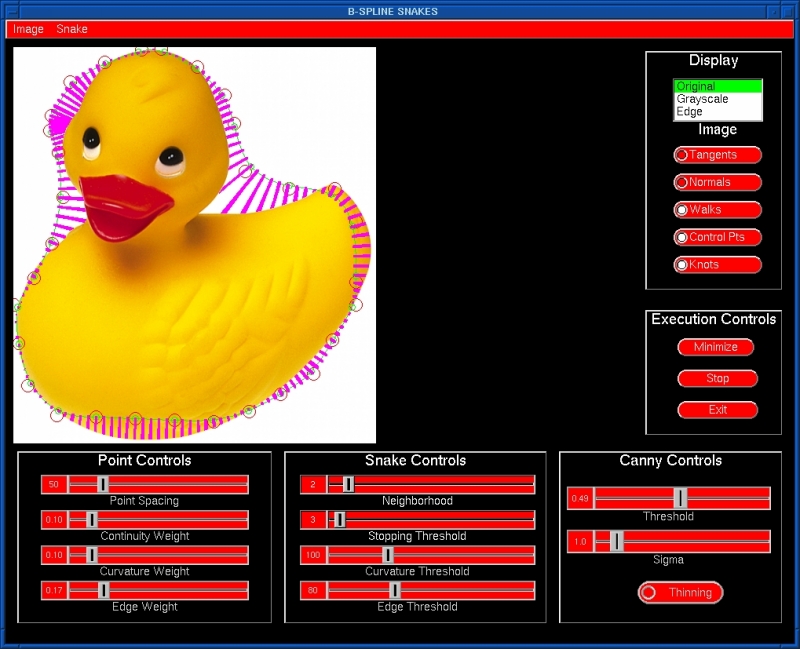Image resolution: width=800 pixels, height=649 pixels.
Task: Click the Point Spacing slider handle
Action: 103,484
